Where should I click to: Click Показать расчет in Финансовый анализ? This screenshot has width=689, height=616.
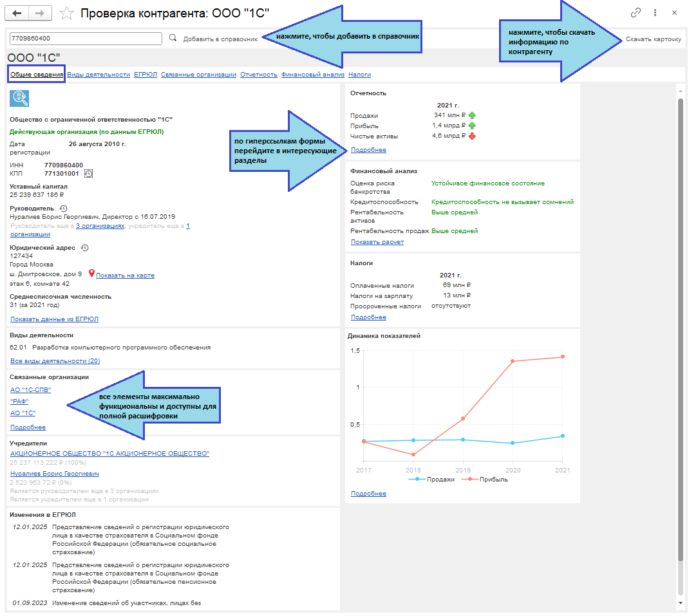pos(377,242)
